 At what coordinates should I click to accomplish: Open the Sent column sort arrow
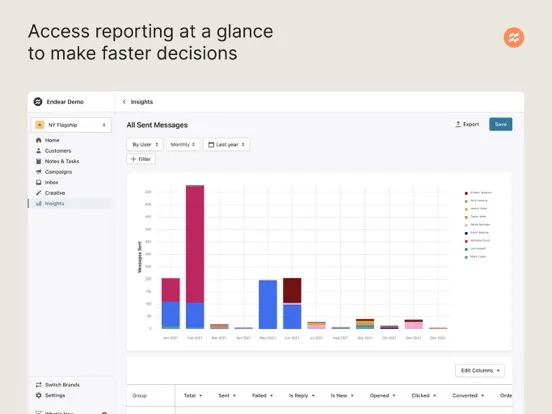tap(234, 396)
